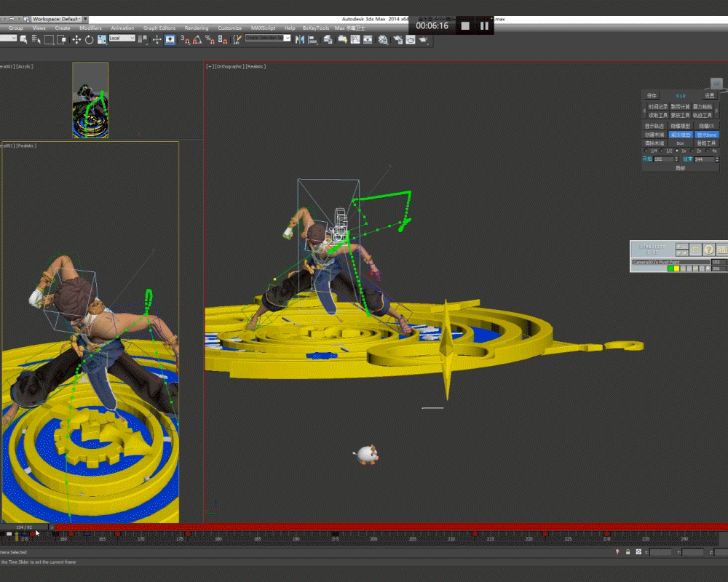Click the Box button in script panel
728x582 pixels.
tap(680, 143)
